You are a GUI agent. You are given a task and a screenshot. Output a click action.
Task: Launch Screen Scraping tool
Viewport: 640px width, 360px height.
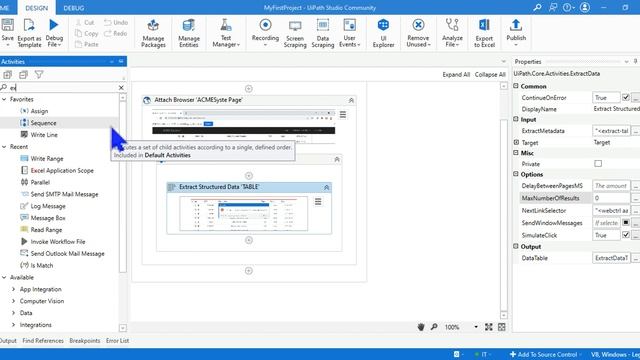pyautogui.click(x=295, y=33)
